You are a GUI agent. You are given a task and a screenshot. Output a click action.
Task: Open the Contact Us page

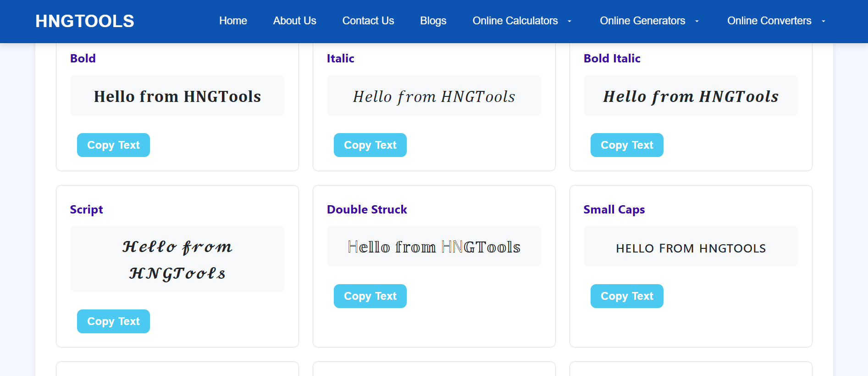368,21
